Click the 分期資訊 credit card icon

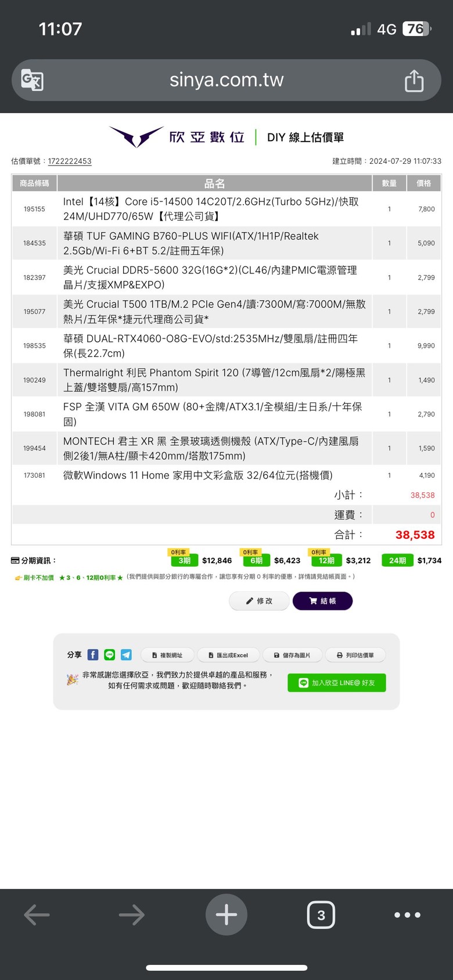click(x=15, y=561)
